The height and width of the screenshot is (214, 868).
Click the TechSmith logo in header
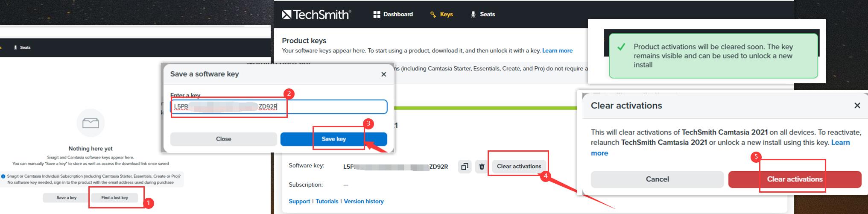(x=316, y=15)
